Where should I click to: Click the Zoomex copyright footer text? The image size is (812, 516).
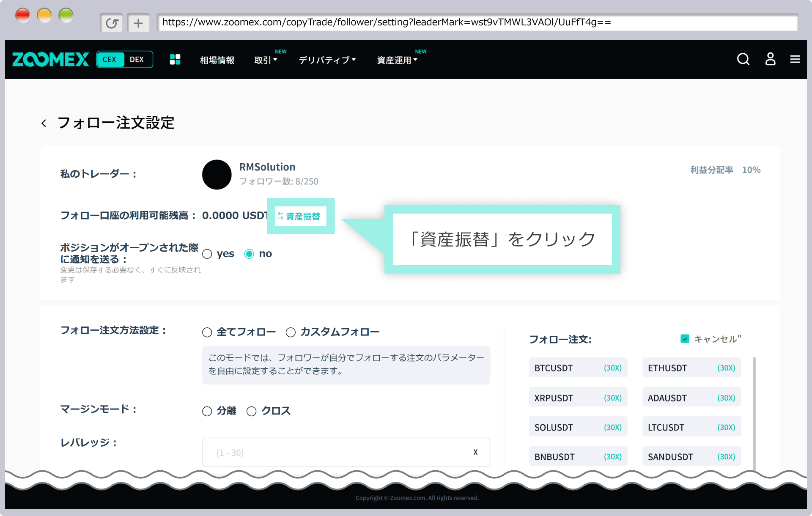click(417, 498)
